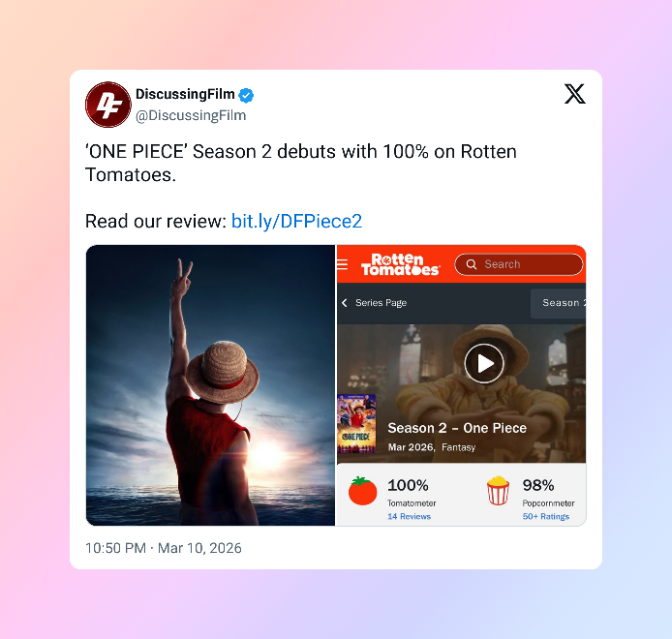
Task: Open the 50+ Ratings link
Action: [545, 516]
